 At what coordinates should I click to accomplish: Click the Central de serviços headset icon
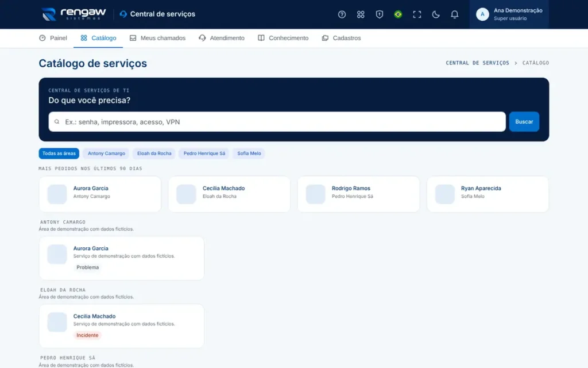point(123,14)
